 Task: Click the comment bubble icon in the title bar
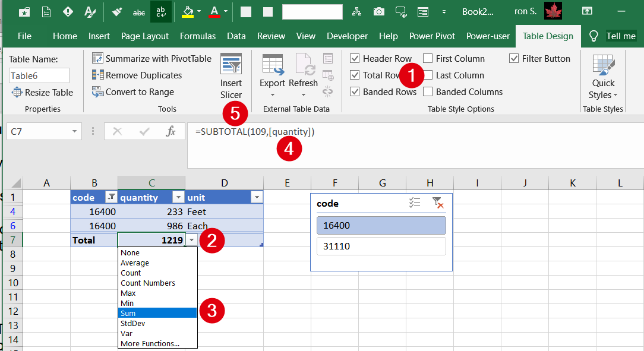401,12
